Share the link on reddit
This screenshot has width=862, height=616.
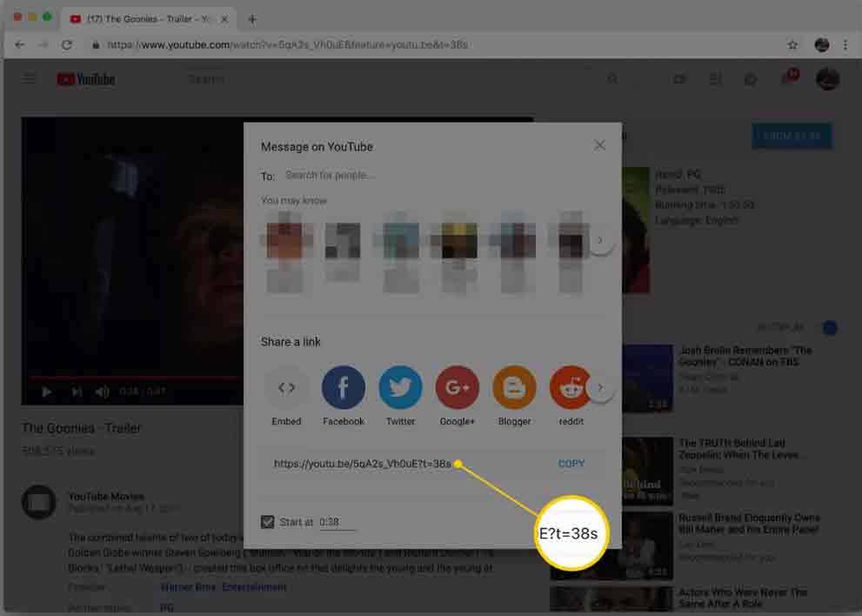[571, 388]
